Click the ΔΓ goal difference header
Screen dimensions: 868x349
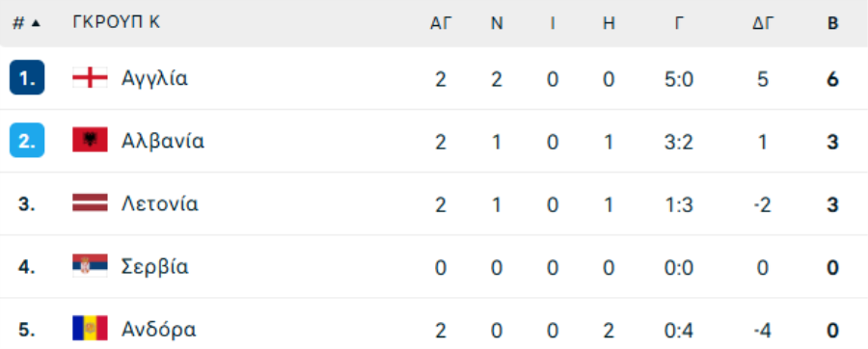click(x=762, y=23)
